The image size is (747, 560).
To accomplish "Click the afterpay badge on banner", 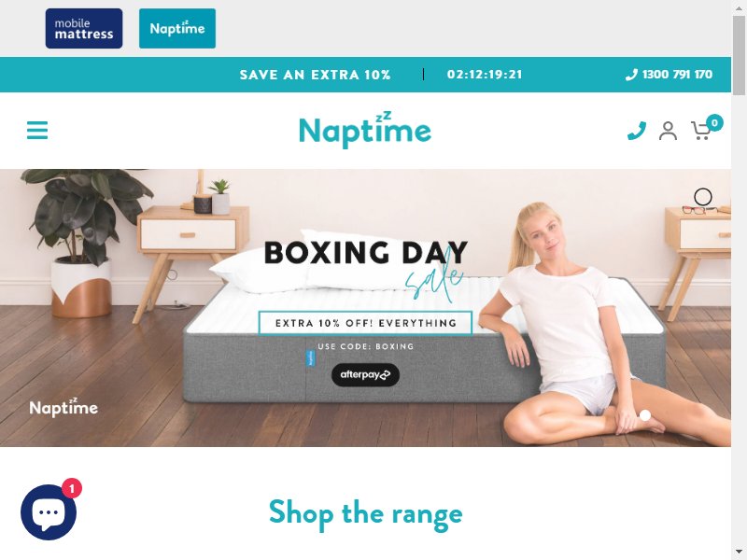I will pyautogui.click(x=365, y=375).
